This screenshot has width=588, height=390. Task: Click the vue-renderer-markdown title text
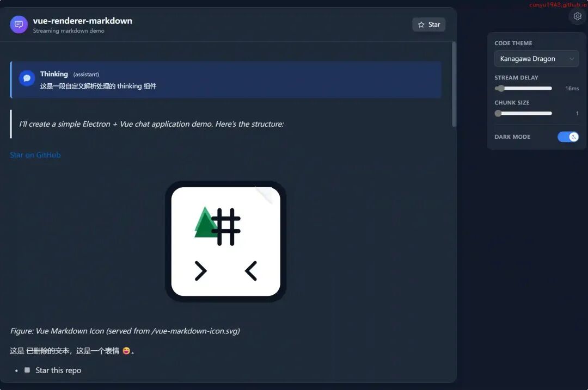coord(83,21)
